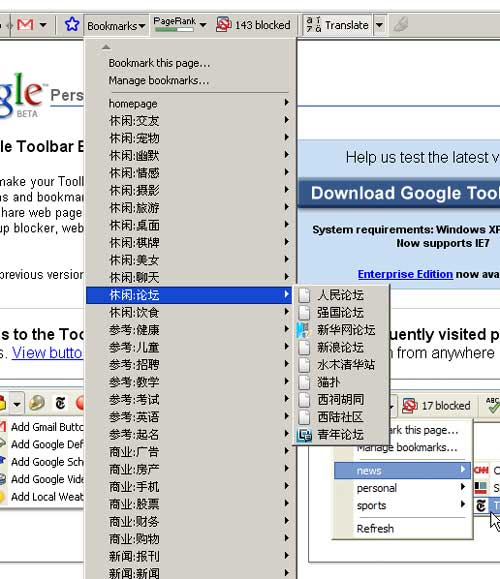Click the highlighter pen icon

401,25
